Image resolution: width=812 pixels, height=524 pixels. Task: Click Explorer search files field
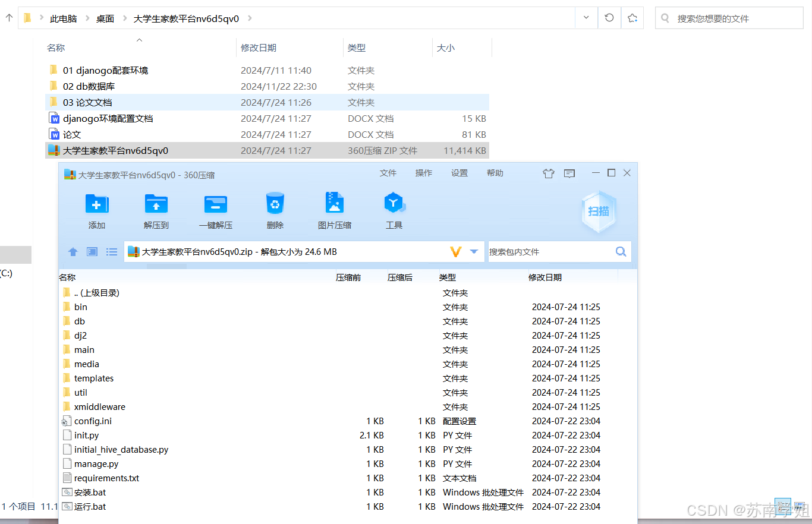pyautogui.click(x=729, y=18)
